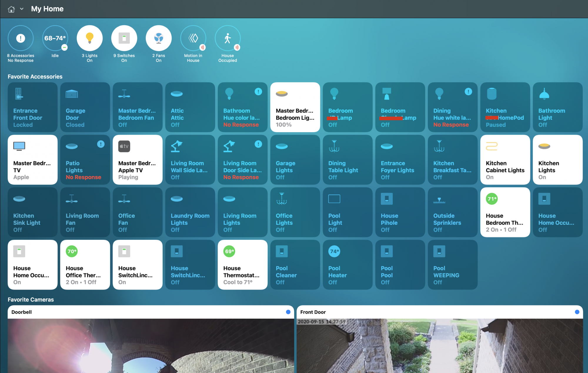Viewport: 588px width, 373px height.
Task: Turn off Kitchen Cabinet Lights tile
Action: 505,160
